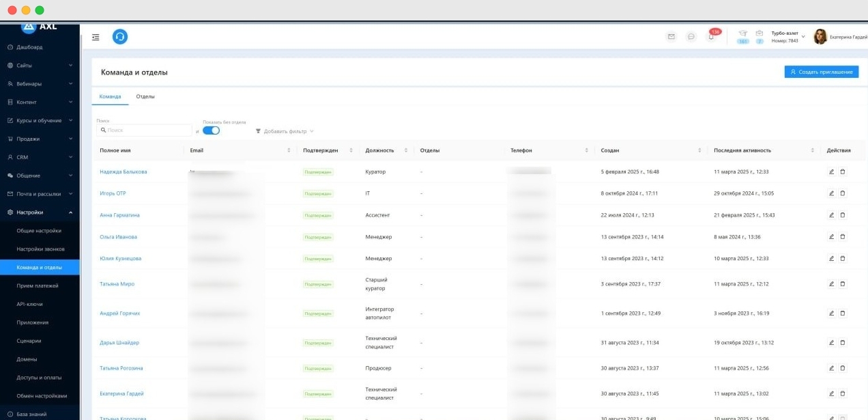Click the Поиск search field

coord(144,130)
